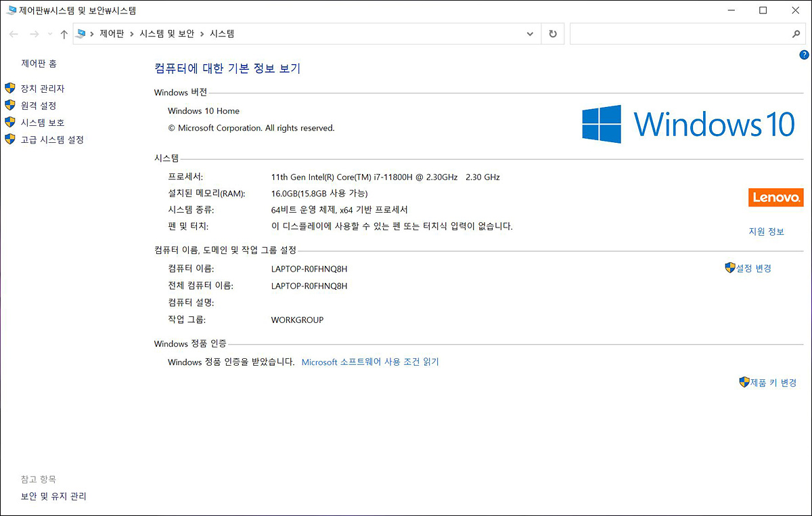Open 장치 관리자
Viewport: 812px width, 516px height.
coord(43,89)
